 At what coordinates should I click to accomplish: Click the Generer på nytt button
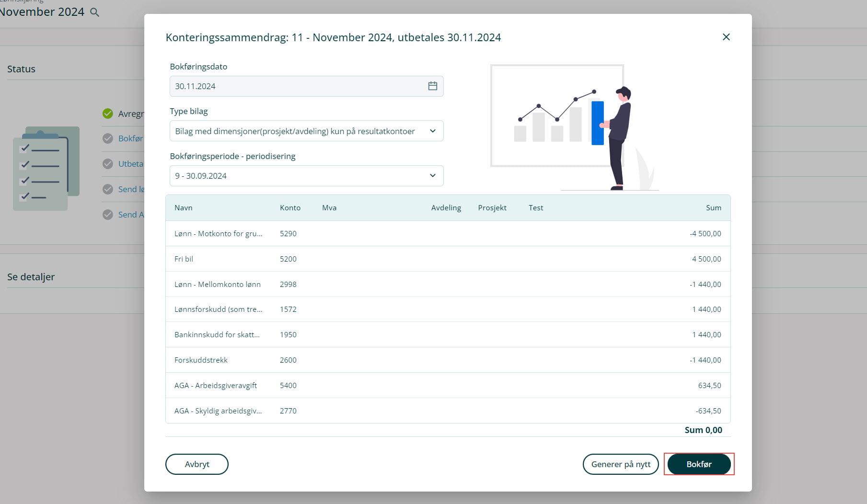click(620, 464)
